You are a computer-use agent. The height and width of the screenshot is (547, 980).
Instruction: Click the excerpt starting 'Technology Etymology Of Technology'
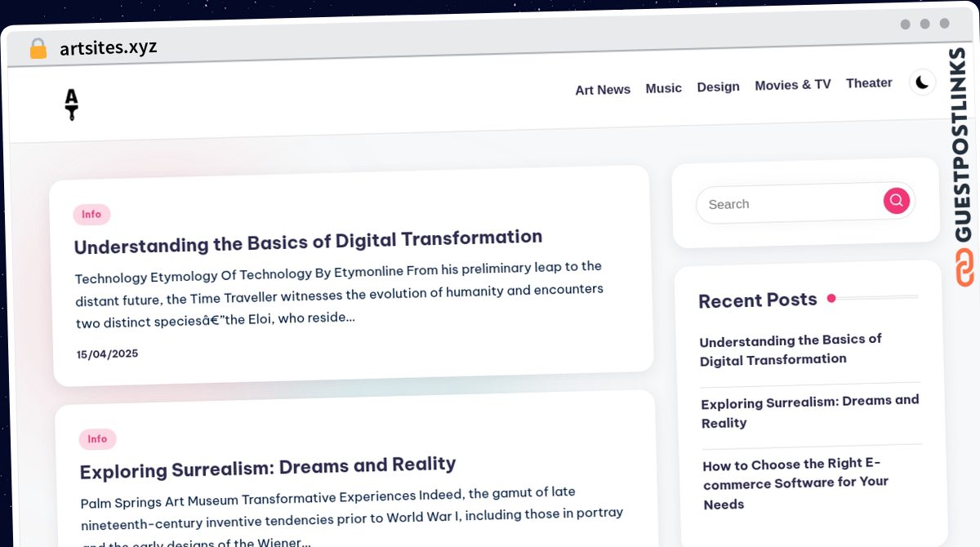pyautogui.click(x=339, y=294)
